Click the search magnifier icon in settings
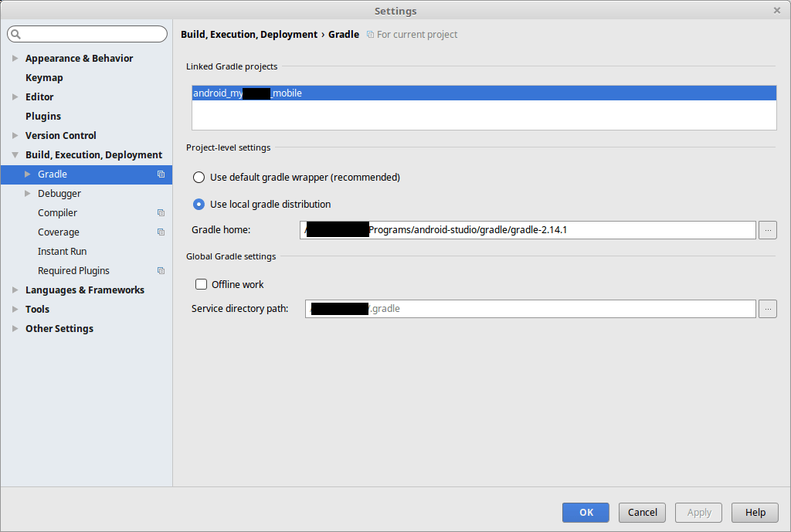This screenshot has height=532, width=791. coord(16,34)
